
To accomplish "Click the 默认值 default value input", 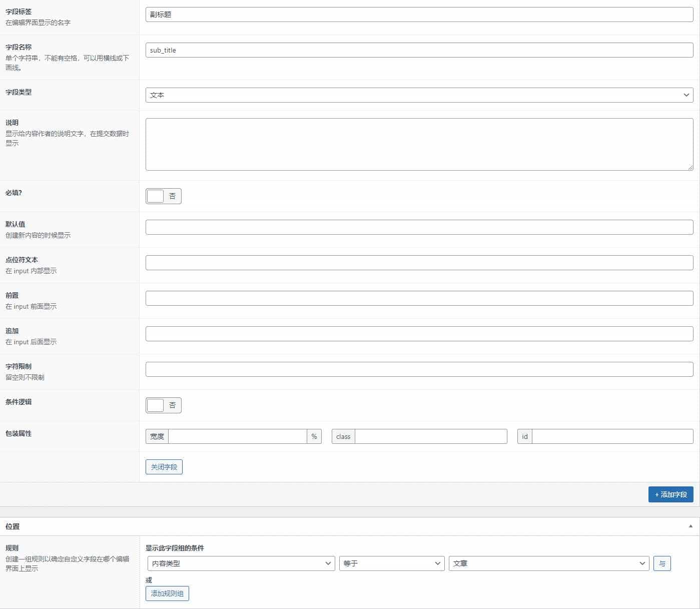I will pyautogui.click(x=419, y=227).
